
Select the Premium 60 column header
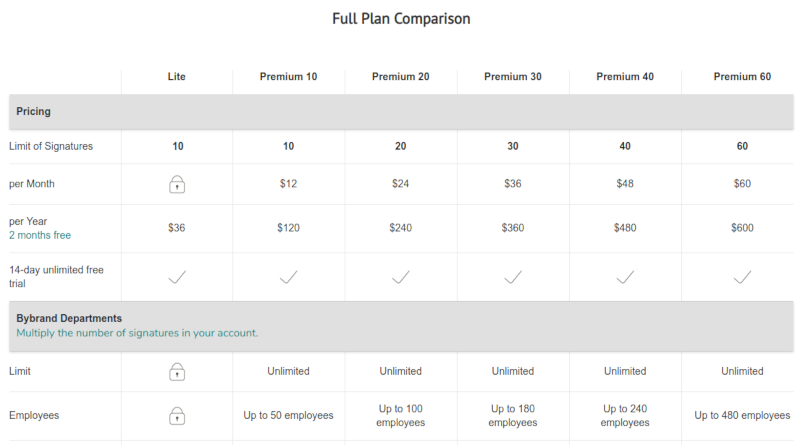point(742,77)
